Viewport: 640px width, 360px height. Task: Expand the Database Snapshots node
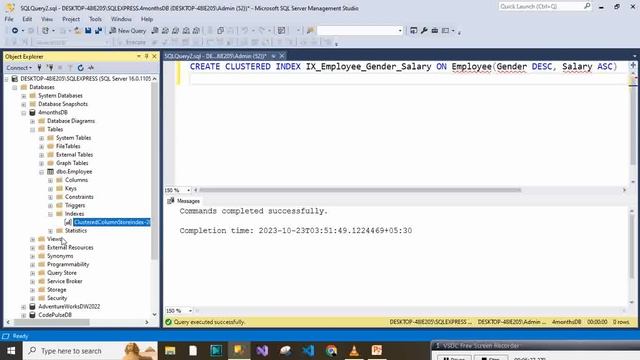pyautogui.click(x=24, y=104)
